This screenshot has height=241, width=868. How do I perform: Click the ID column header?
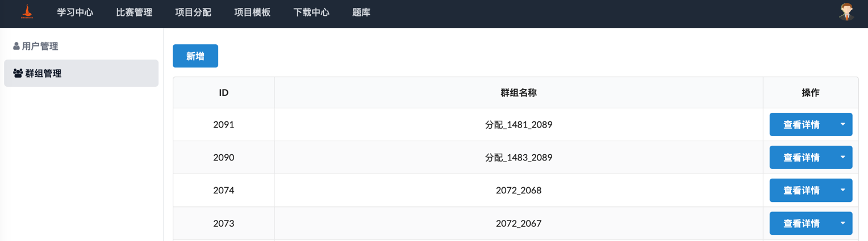224,93
